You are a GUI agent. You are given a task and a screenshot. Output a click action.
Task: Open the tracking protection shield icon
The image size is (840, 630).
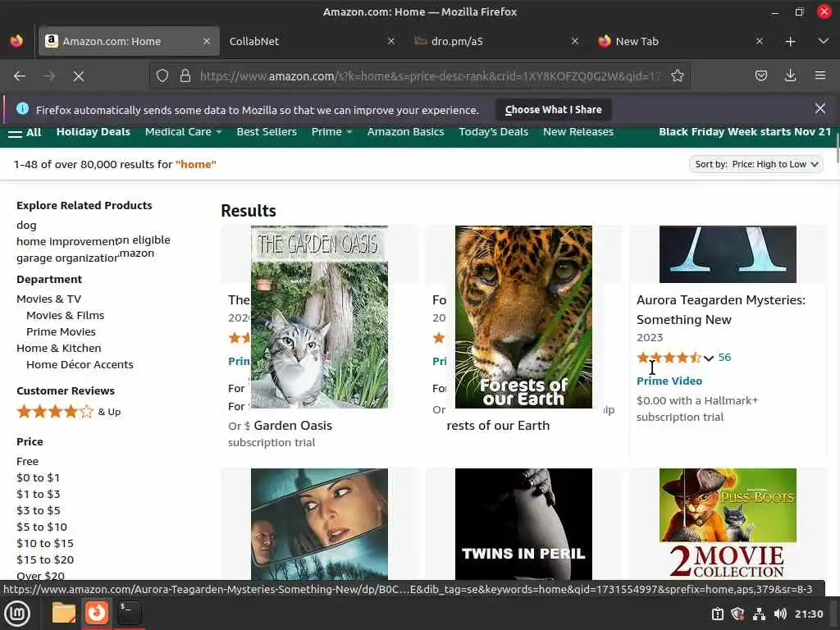162,76
